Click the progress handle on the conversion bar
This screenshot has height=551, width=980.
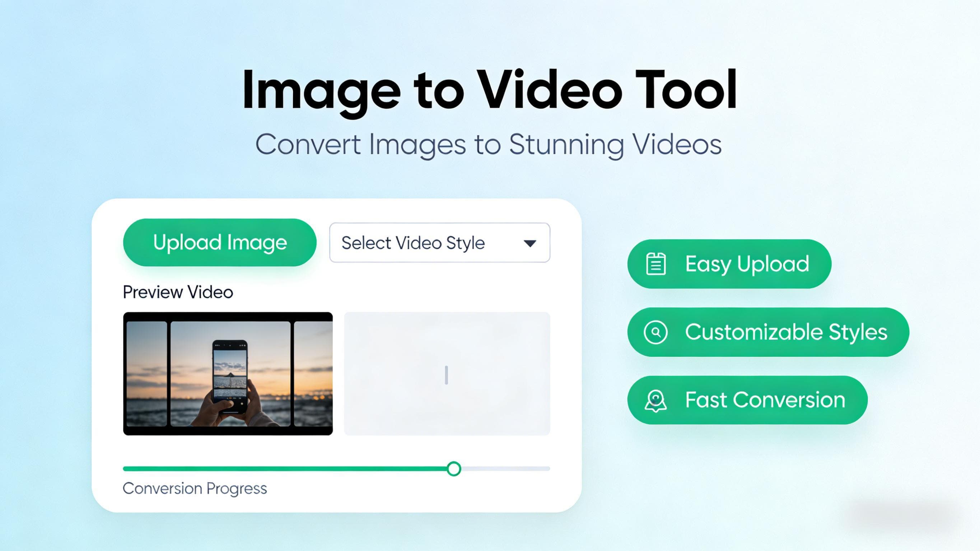[x=453, y=469]
